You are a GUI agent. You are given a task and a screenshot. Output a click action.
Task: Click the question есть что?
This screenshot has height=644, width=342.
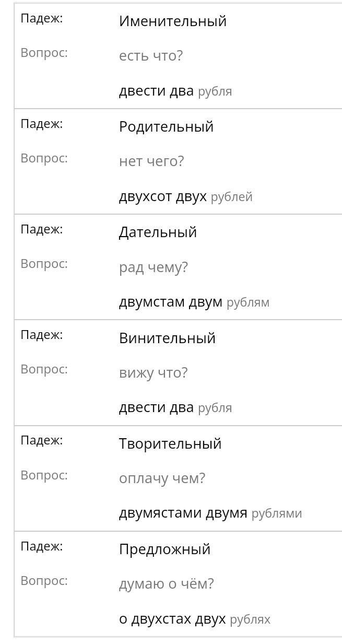pyautogui.click(x=150, y=56)
